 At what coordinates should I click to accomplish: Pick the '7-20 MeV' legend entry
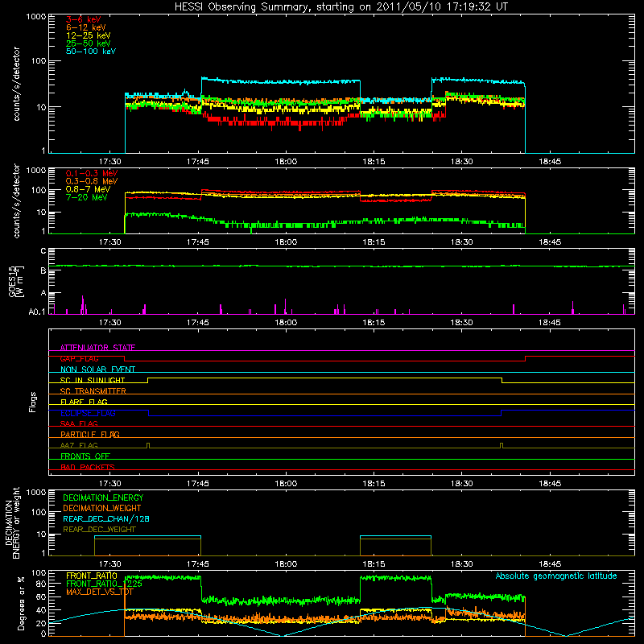tap(87, 197)
